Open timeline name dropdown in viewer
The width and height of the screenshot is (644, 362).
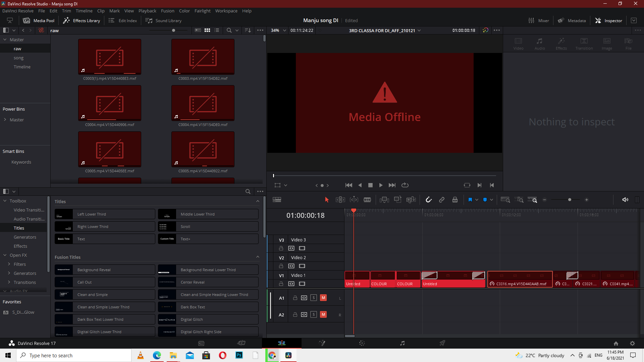pyautogui.click(x=419, y=31)
